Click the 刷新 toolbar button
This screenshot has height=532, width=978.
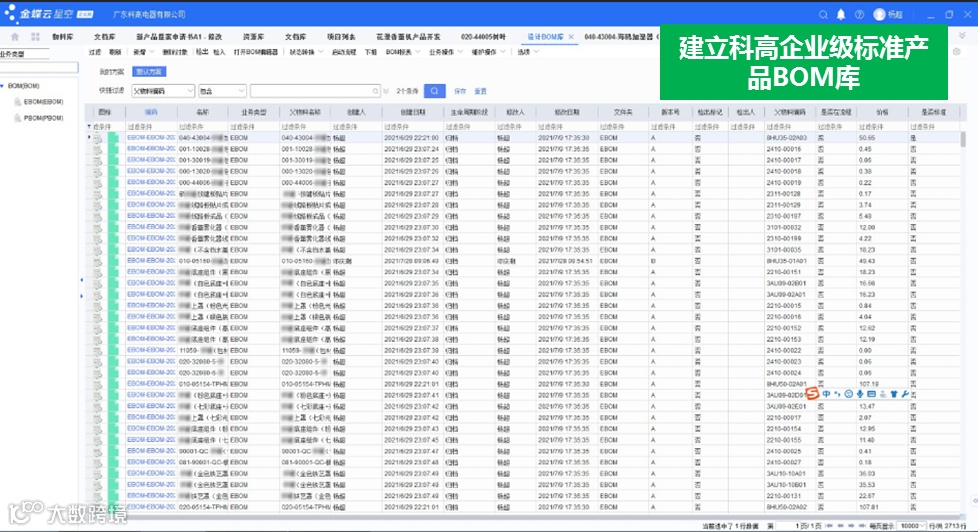click(x=115, y=52)
